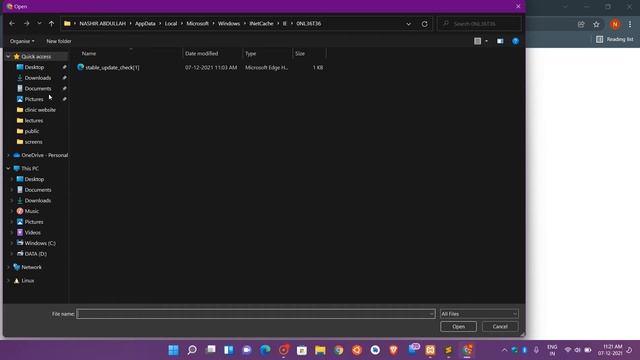The height and width of the screenshot is (360, 640).
Task: Click Chrome share page icon
Action: [x=581, y=24]
